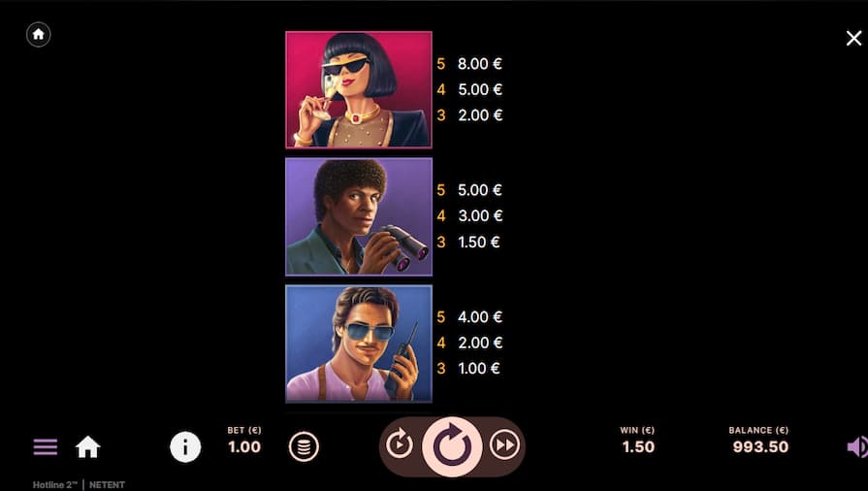Select the bet amount 1.00
The image size is (868, 491).
tap(244, 446)
